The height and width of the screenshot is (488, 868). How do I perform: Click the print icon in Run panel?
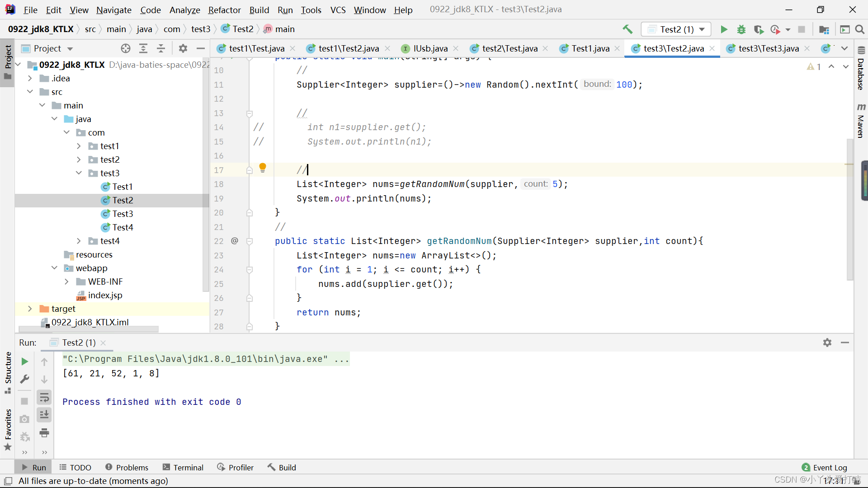click(44, 433)
